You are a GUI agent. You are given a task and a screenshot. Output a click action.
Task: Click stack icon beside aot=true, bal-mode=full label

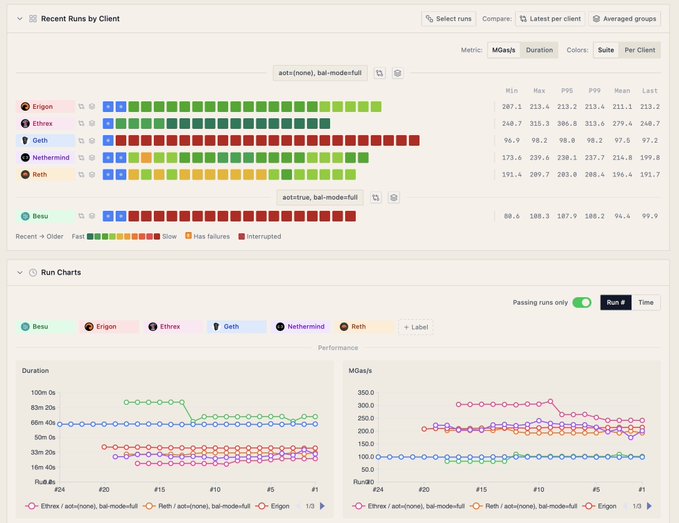click(x=394, y=197)
